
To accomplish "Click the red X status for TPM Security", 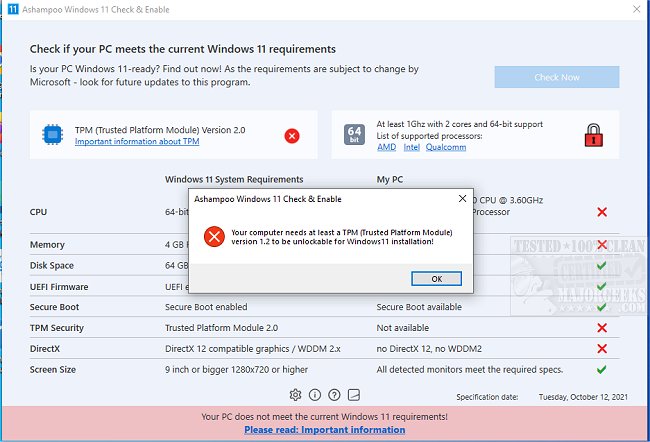I will [x=602, y=328].
